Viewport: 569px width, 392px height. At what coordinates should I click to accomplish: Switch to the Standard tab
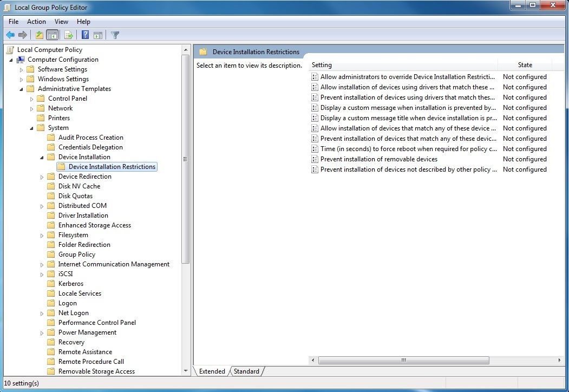point(246,371)
